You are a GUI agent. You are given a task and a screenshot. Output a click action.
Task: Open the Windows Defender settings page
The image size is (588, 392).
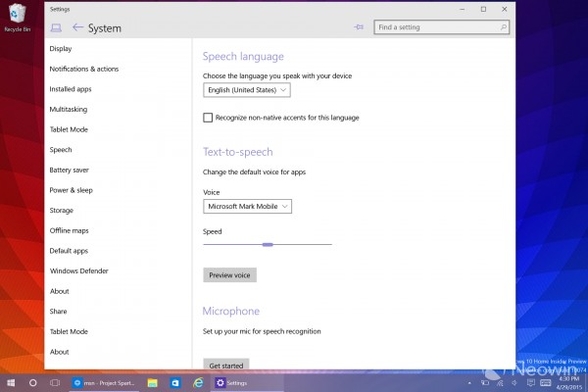[79, 271]
